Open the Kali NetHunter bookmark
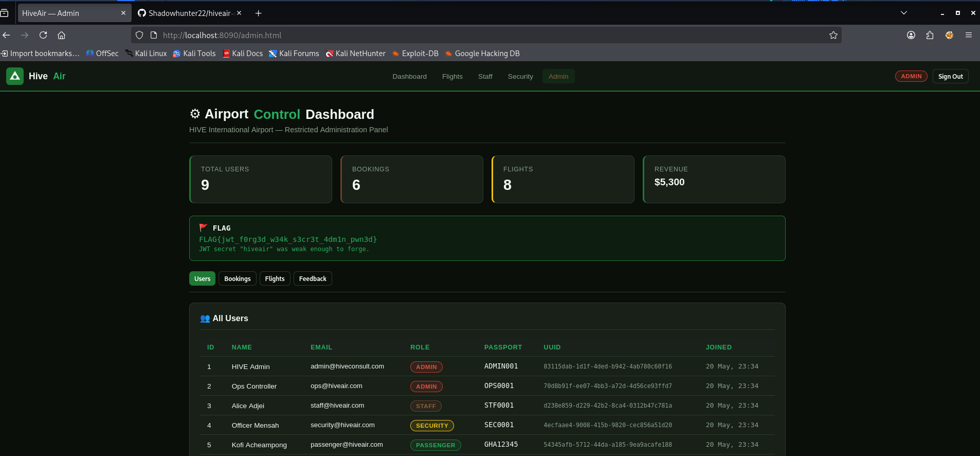The image size is (980, 456). tap(355, 54)
